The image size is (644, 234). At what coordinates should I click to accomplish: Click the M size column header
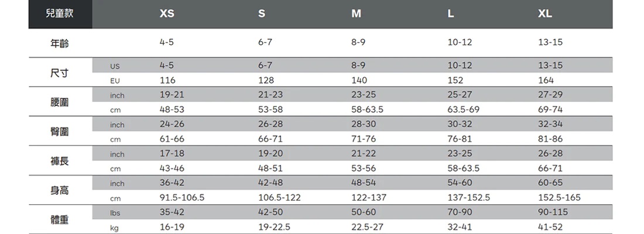tap(356, 14)
